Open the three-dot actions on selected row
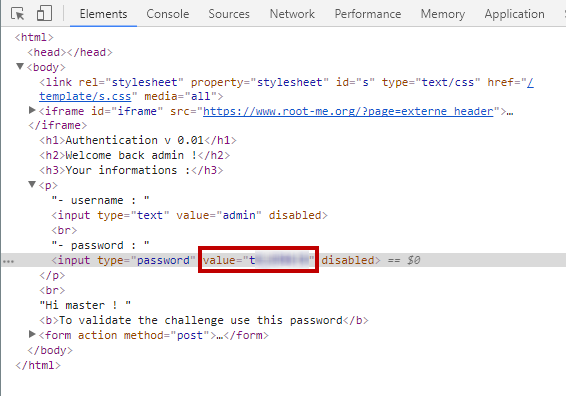 [x=8, y=261]
